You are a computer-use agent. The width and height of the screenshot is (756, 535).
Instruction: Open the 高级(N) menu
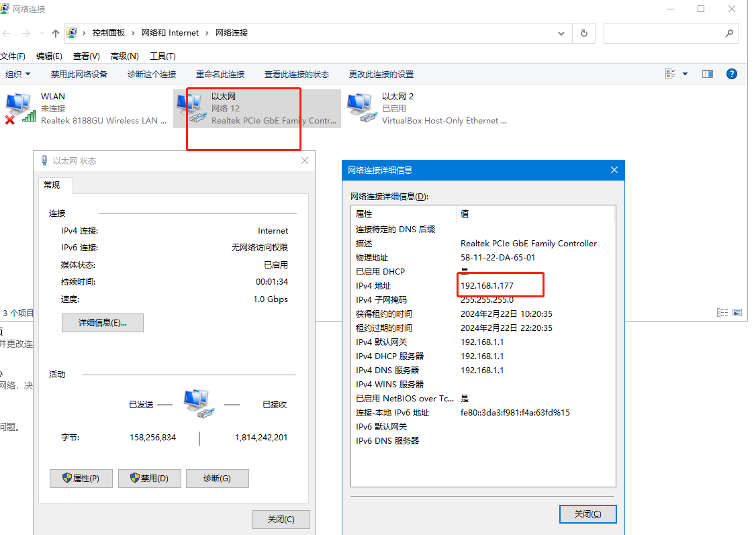124,56
